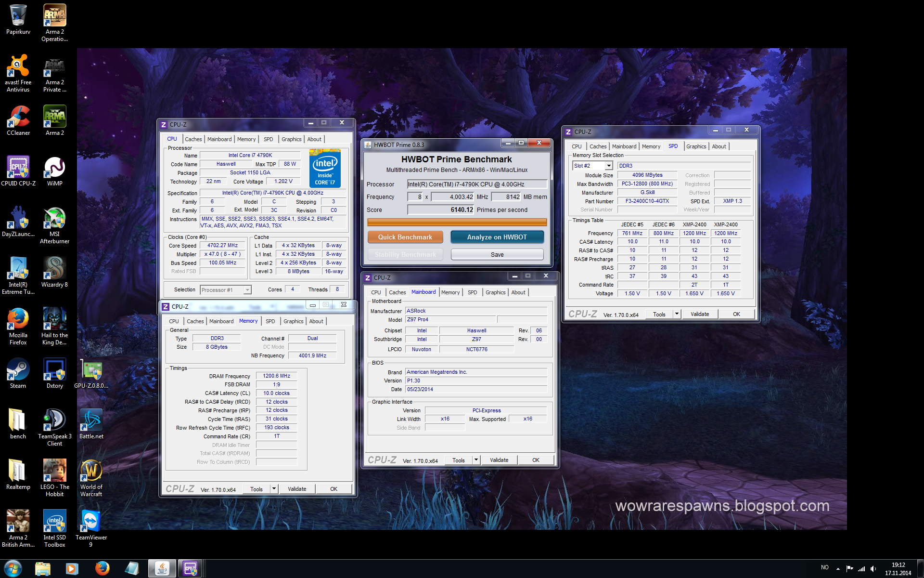924x578 pixels.
Task: Select NB Frequency value 4001.9 MHz
Action: pyautogui.click(x=312, y=355)
